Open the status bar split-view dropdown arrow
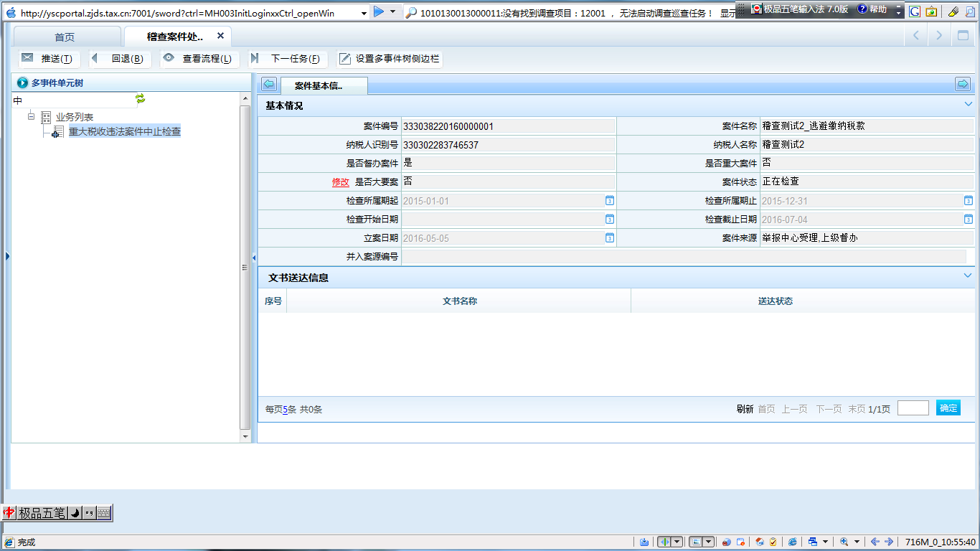 coord(677,542)
